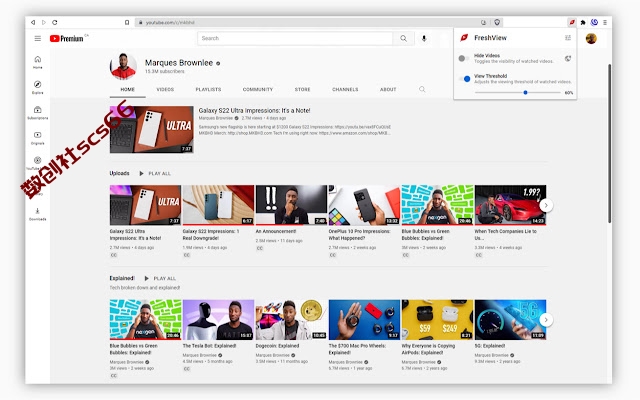Switch to the COMMUNITY channel tab
The image size is (640, 400).
(x=258, y=89)
